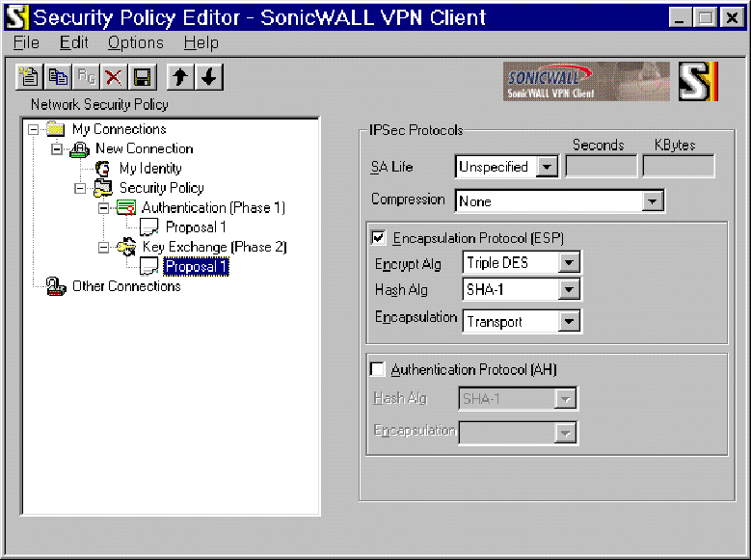Click the Copy toolbar icon
Image resolution: width=751 pixels, height=560 pixels.
(x=58, y=77)
